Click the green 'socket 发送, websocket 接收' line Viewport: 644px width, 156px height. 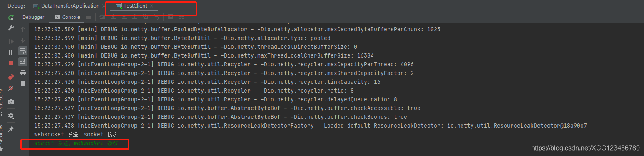click(76, 143)
